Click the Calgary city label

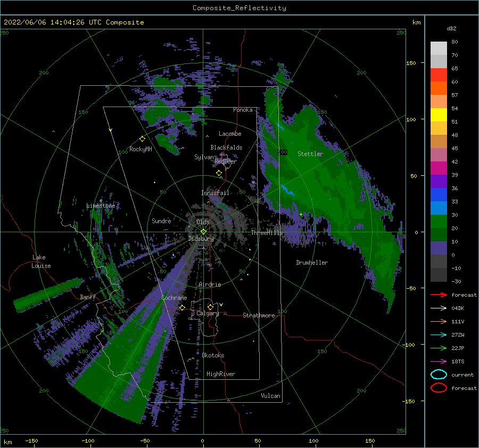208,313
